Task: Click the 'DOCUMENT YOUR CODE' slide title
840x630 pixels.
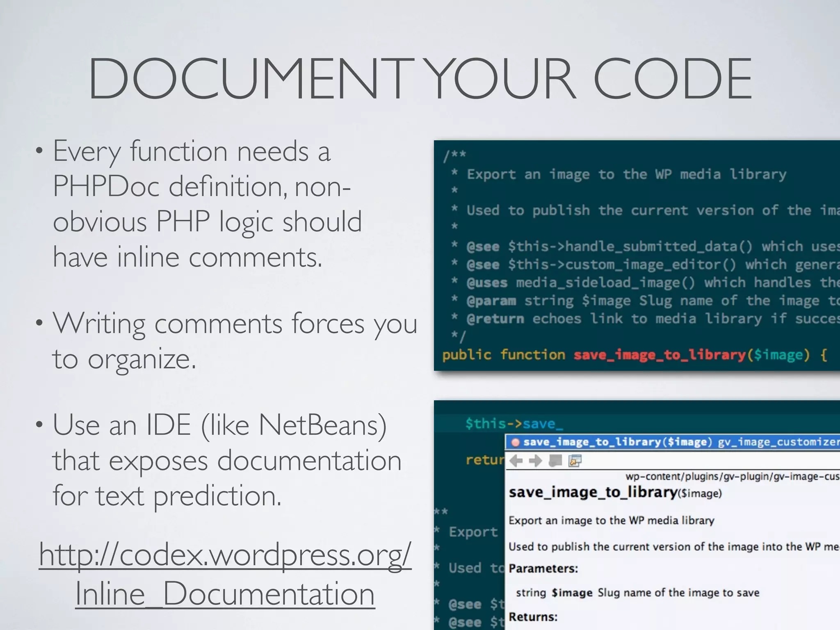Action: pyautogui.click(x=420, y=78)
